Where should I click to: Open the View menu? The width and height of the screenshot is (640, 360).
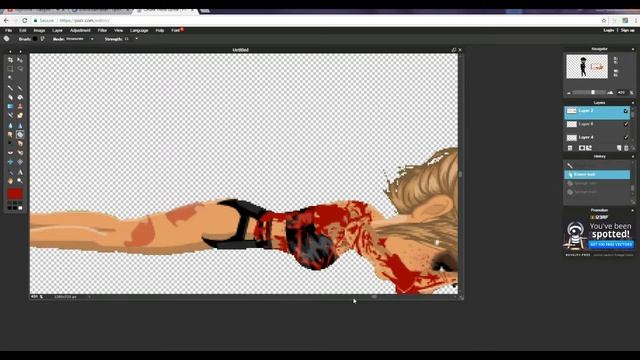click(118, 31)
